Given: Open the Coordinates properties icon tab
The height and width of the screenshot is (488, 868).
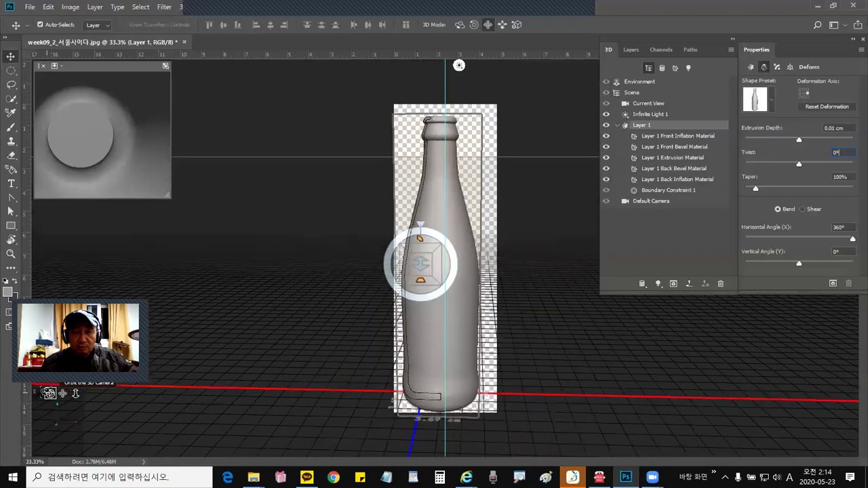Looking at the screenshot, I should [x=790, y=67].
